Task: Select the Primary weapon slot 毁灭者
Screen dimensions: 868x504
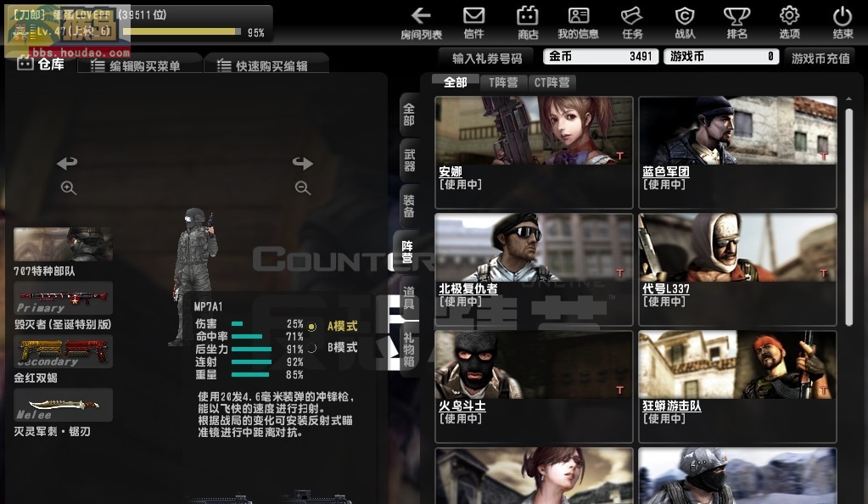Action: coord(63,298)
